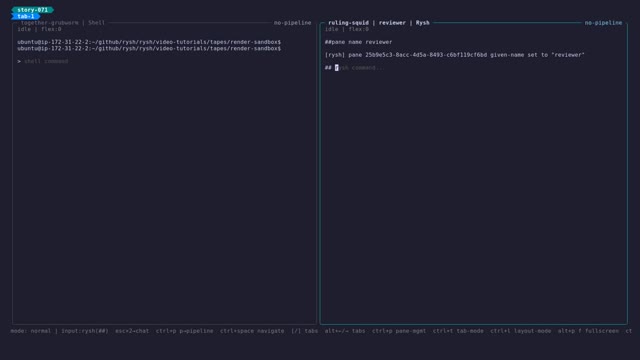Switch to tab-1
Viewport: 640px width, 360px height.
tap(26, 16)
